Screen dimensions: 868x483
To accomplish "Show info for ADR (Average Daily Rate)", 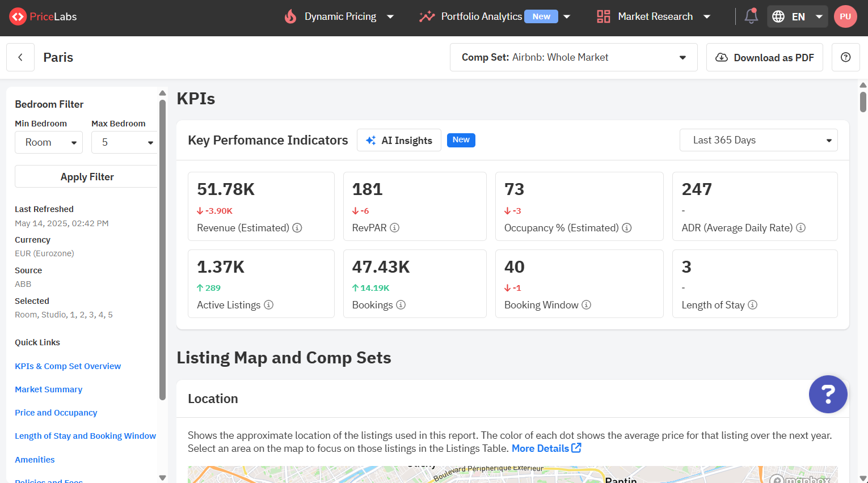I will tap(800, 228).
